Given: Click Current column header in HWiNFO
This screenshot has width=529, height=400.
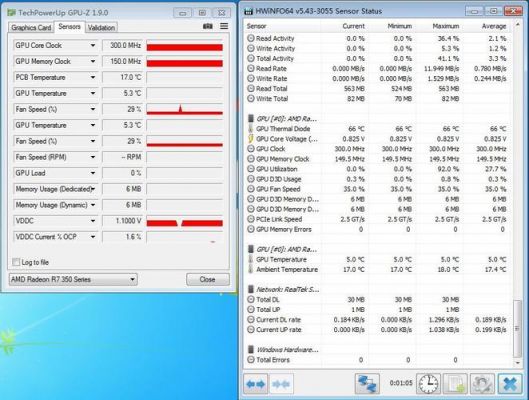Looking at the screenshot, I should (353, 26).
